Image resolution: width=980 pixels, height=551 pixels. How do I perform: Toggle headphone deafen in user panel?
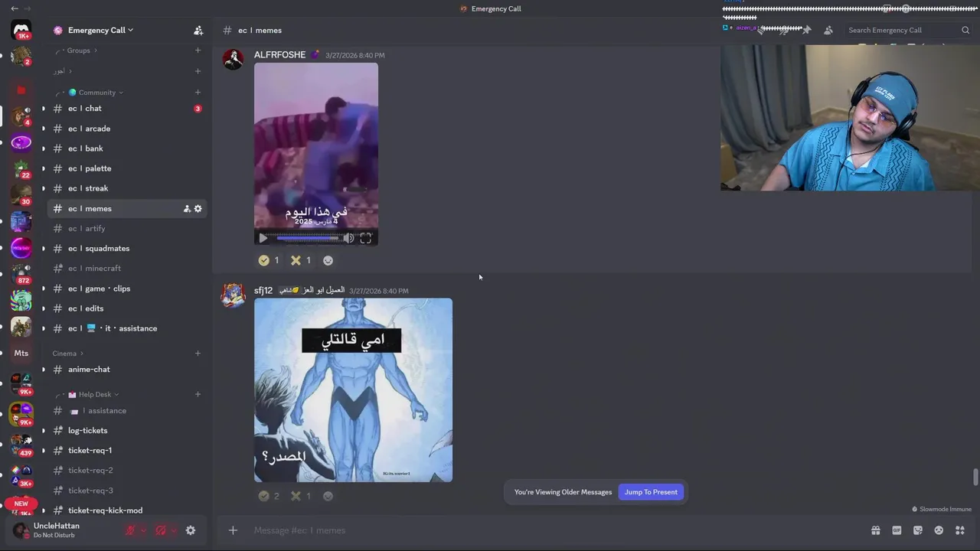point(161,530)
